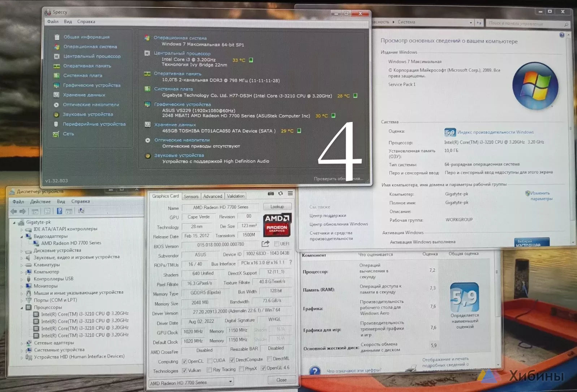This screenshot has height=392, width=577.
Task: Open Центральный процессор in Speccy sidebar
Action: point(92,56)
